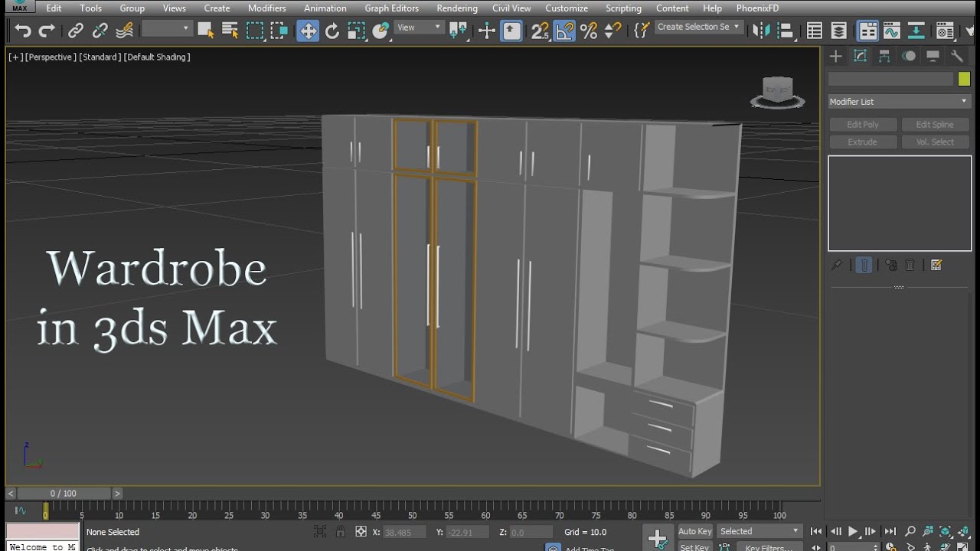The image size is (980, 551).
Task: Click Bind to Space Warp icon
Action: [x=124, y=31]
